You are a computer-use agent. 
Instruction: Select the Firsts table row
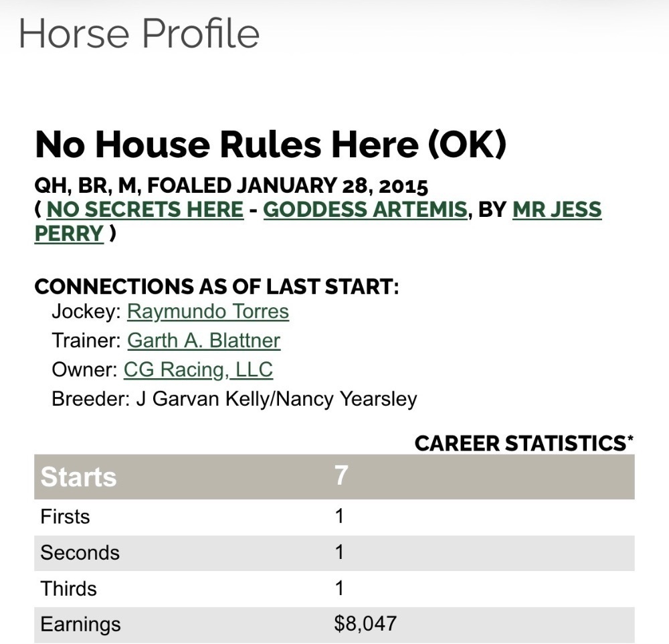click(334, 517)
